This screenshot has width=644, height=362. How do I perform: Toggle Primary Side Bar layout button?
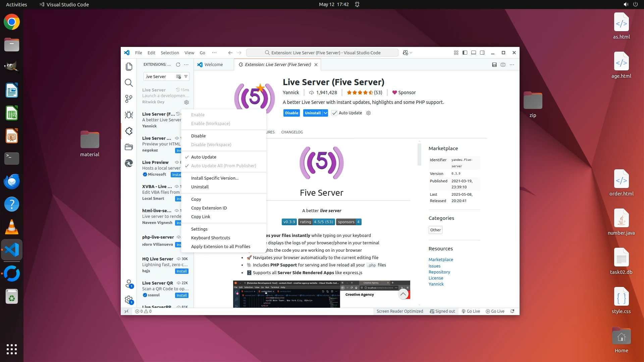[465, 53]
